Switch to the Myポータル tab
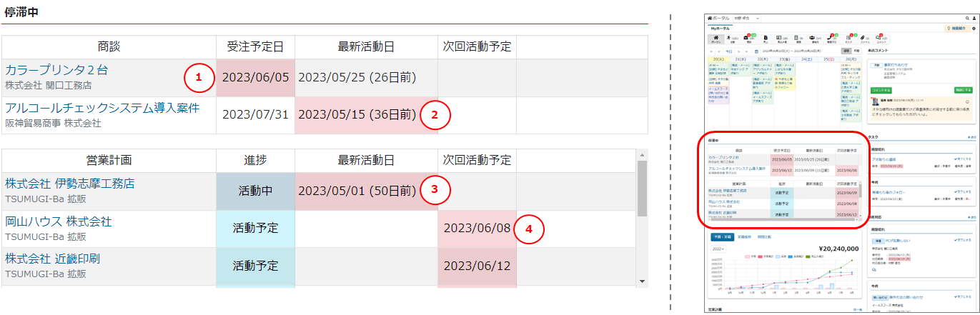The width and height of the screenshot is (980, 315). (721, 29)
